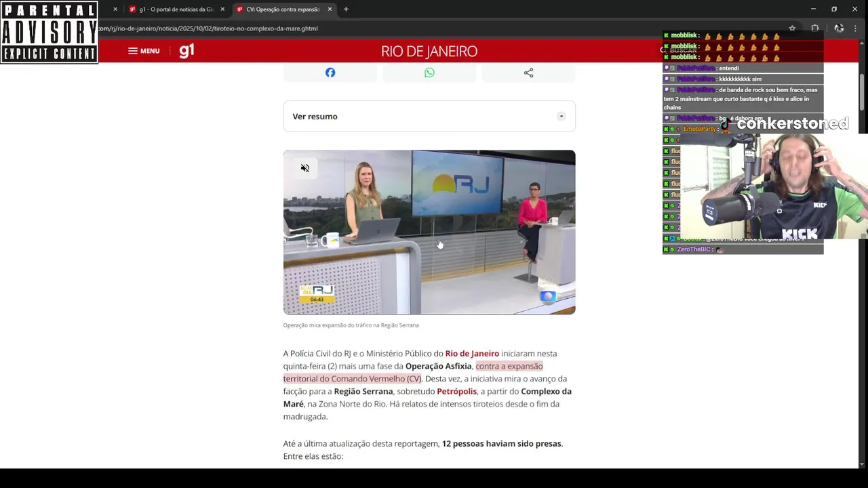Open the MENU hamburger button
This screenshot has width=868, height=488.
pyautogui.click(x=144, y=51)
